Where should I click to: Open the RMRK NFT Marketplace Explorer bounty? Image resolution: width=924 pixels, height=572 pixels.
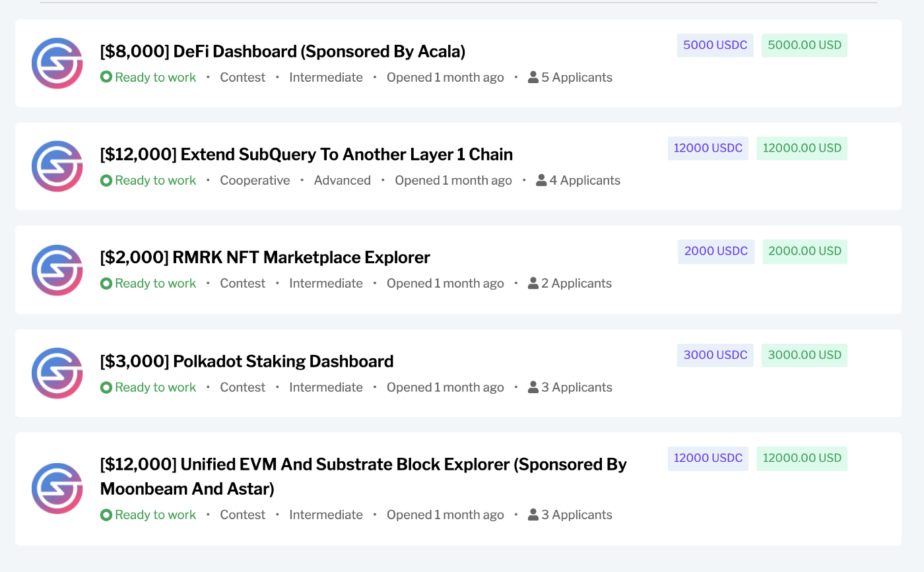point(265,257)
